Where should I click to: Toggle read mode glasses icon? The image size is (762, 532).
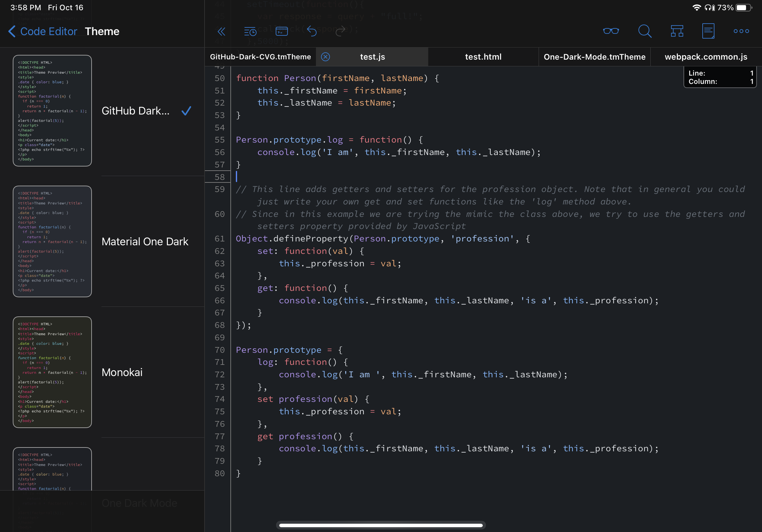[x=611, y=31]
